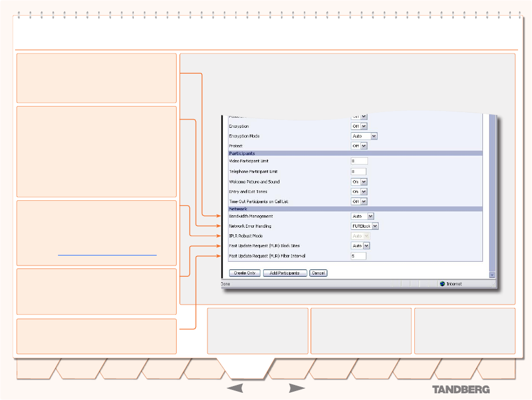
Task: Click the browser window vertical scrollbar track
Action: [x=492, y=194]
